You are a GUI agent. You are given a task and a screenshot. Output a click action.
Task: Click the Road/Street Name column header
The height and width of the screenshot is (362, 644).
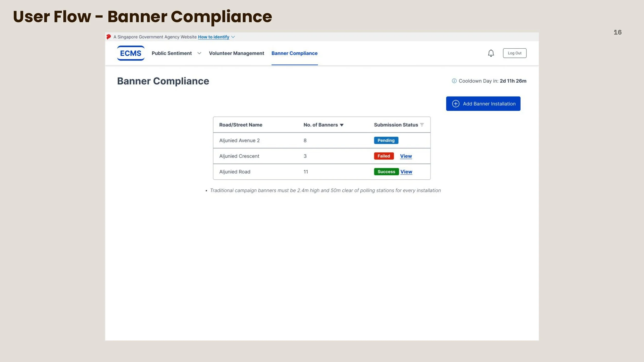click(x=241, y=125)
